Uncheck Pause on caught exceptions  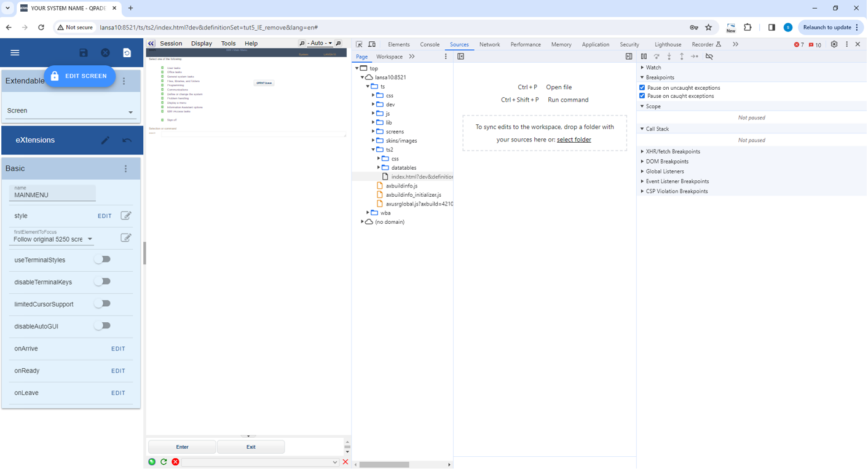click(x=642, y=96)
